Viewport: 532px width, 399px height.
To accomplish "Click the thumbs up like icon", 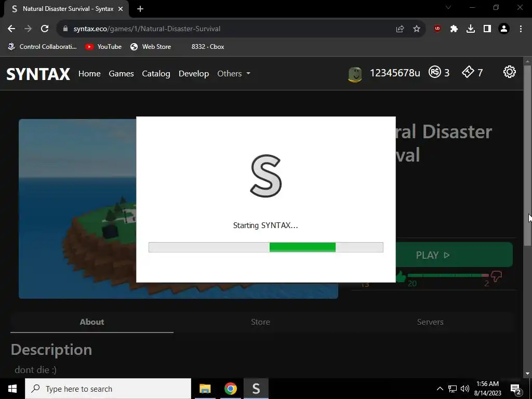I will pyautogui.click(x=401, y=276).
